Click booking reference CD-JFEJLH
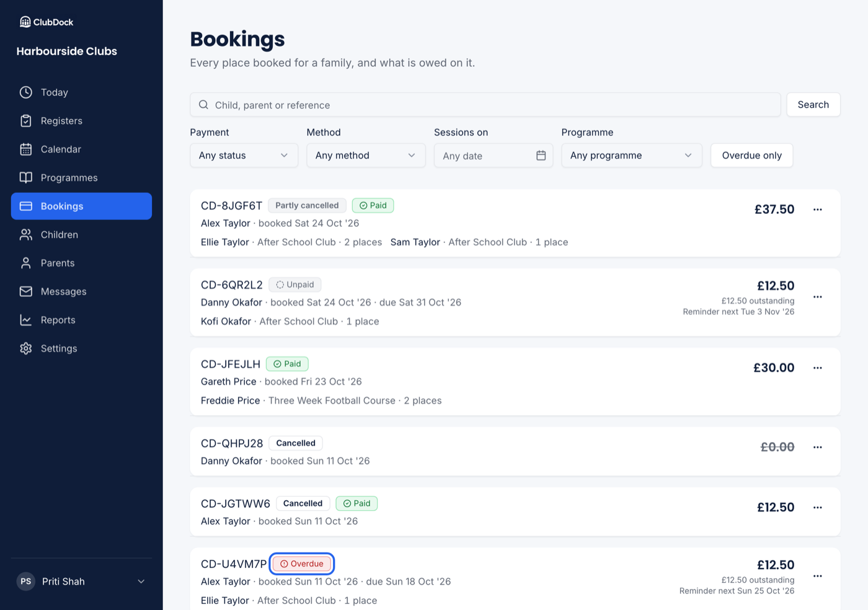 click(231, 365)
